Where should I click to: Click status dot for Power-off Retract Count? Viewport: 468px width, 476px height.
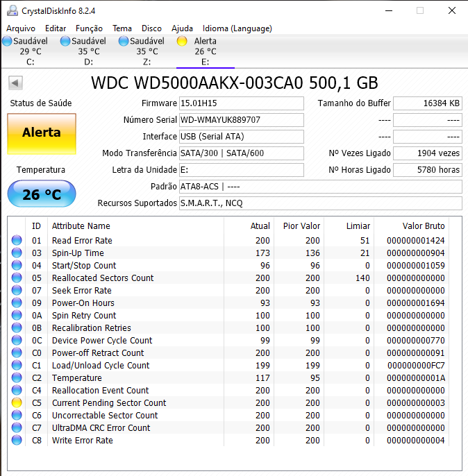tap(17, 352)
